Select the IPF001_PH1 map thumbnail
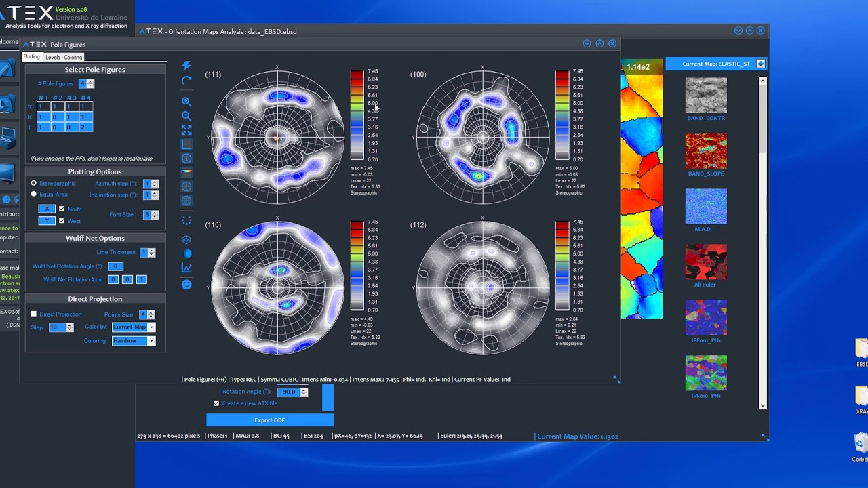The width and height of the screenshot is (868, 488). [706, 317]
